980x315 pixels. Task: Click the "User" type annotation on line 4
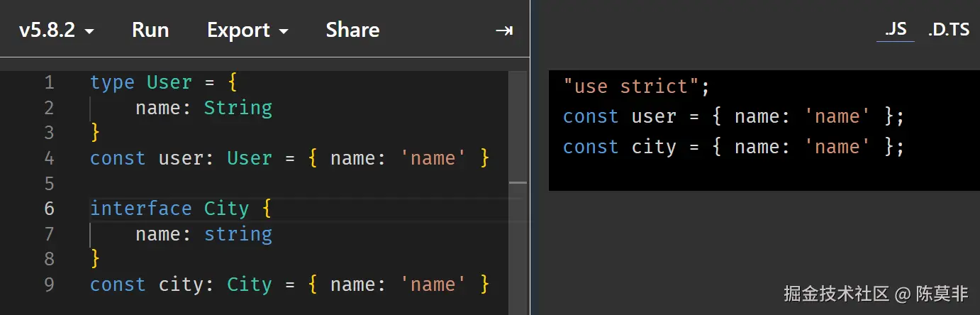coord(249,158)
